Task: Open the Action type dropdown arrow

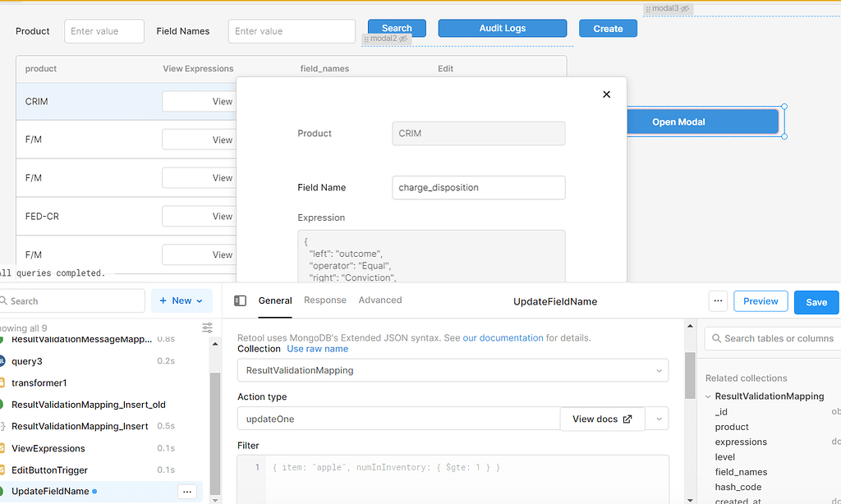Action: tap(658, 419)
